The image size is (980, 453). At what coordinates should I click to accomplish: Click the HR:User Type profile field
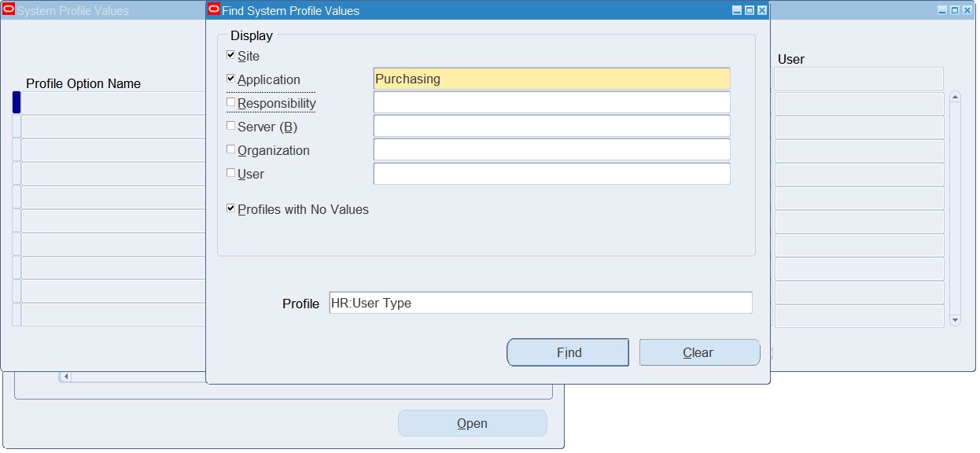click(541, 303)
